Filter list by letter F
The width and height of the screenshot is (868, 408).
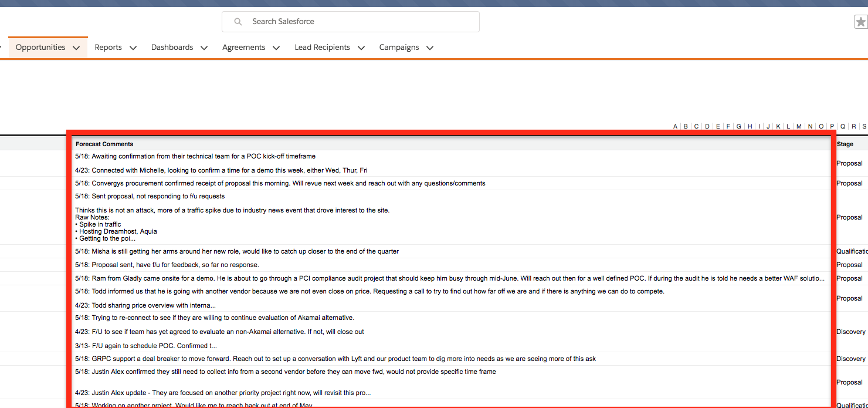tap(728, 127)
